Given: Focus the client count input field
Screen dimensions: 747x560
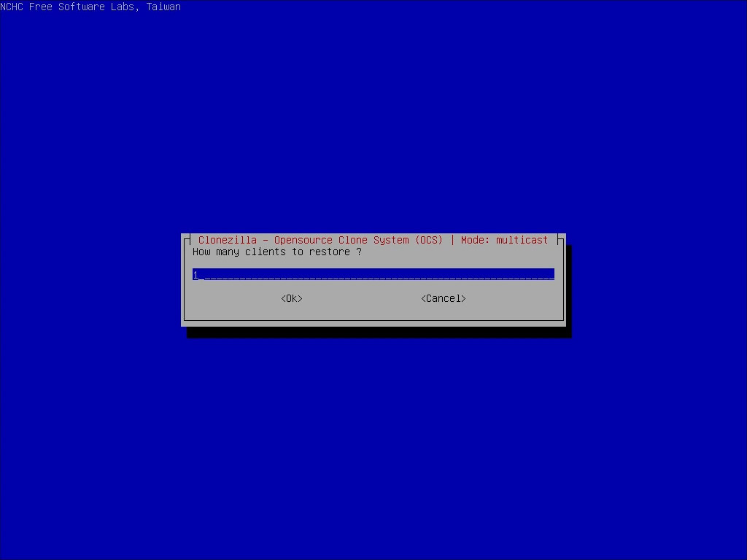Looking at the screenshot, I should (x=373, y=275).
